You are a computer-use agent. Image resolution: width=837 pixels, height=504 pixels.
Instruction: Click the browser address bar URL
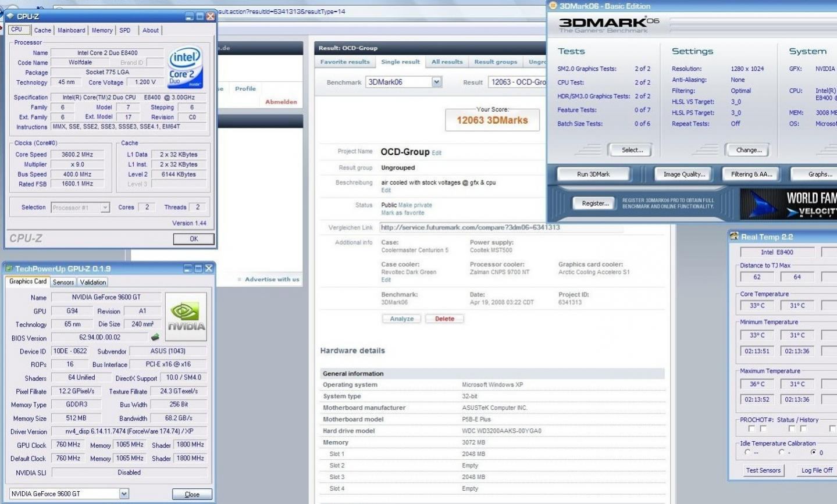282,11
